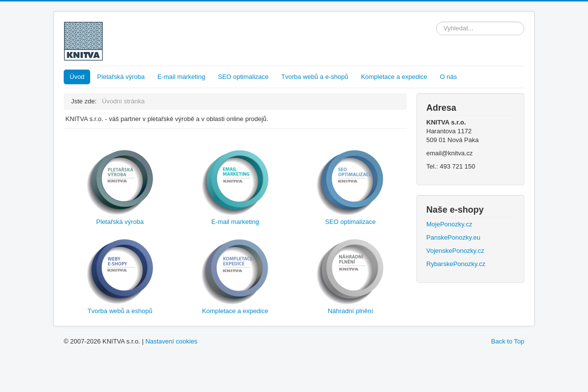
Task: Visit the MojePonozky.cz e-shop link
Action: coord(449,224)
